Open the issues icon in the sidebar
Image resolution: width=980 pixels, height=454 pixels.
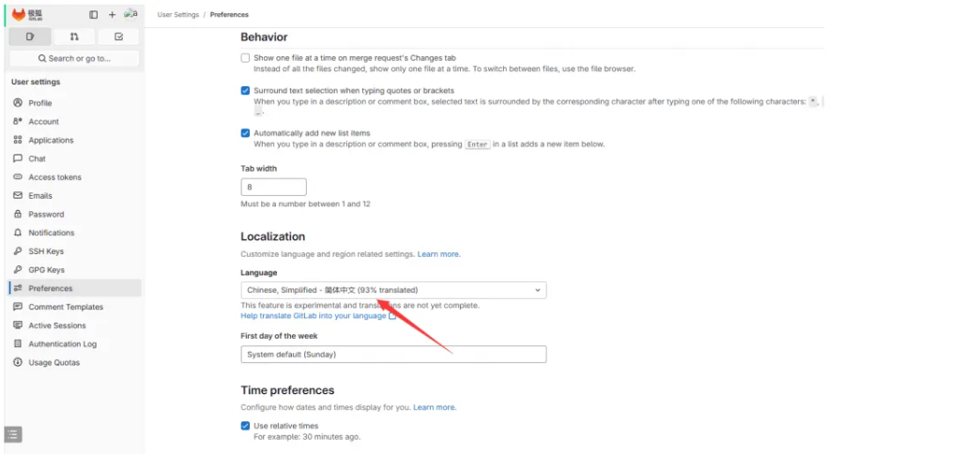(30, 37)
